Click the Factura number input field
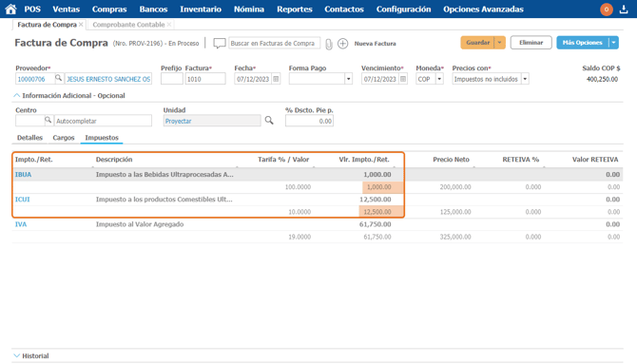Screen dimensions: 637x364 [205, 79]
